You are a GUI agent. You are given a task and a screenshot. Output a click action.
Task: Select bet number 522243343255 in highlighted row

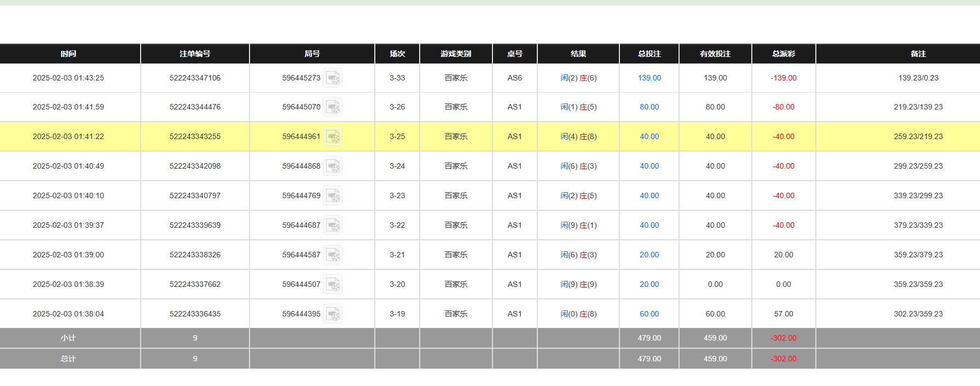coord(195,137)
